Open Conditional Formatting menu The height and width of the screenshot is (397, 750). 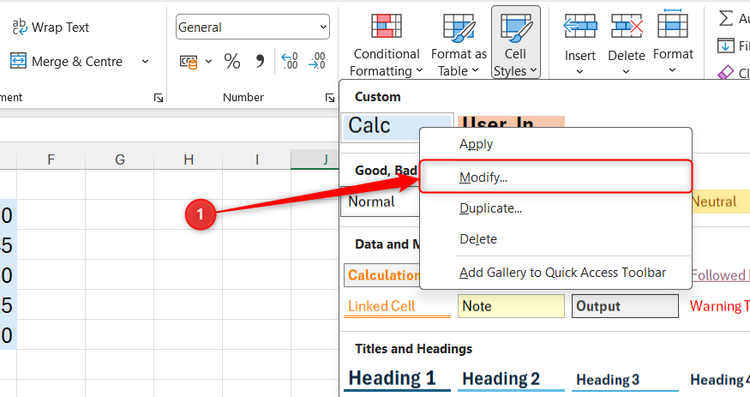(x=386, y=44)
